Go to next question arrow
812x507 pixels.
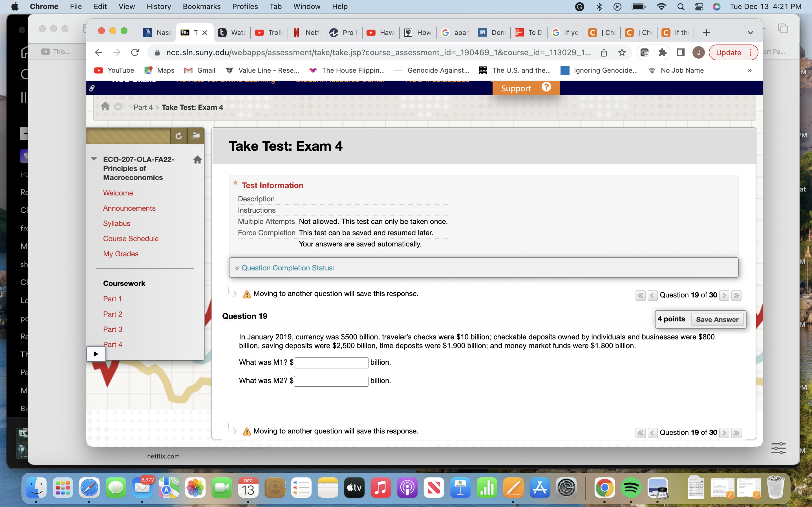[x=724, y=295]
